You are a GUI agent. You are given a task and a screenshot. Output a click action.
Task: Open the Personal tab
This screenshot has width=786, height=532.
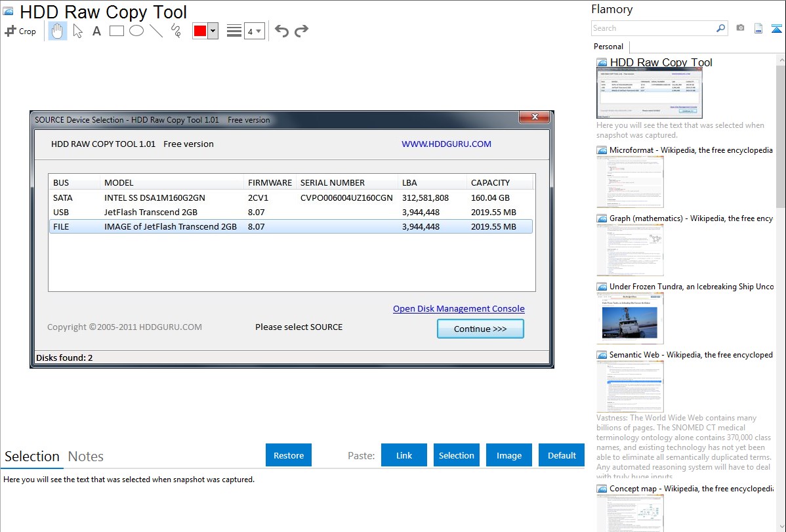(x=609, y=47)
